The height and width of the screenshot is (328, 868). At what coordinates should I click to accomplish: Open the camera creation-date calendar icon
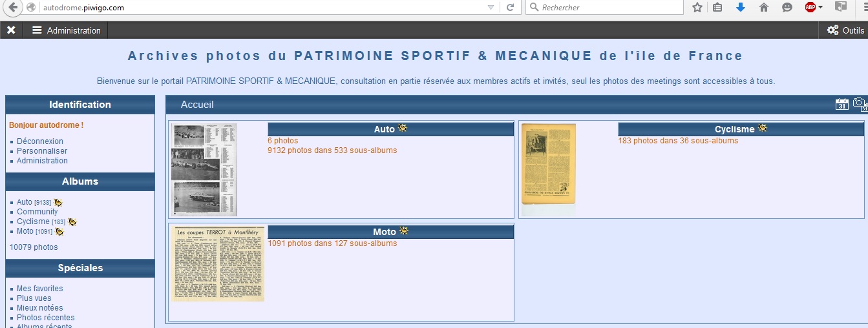pos(860,104)
